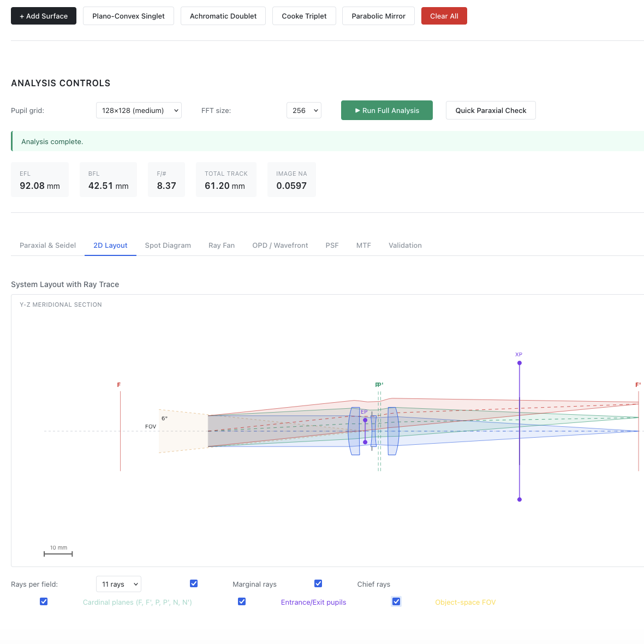Load the Cooke Triplet preset
Image resolution: width=644 pixels, height=644 pixels.
tap(304, 16)
